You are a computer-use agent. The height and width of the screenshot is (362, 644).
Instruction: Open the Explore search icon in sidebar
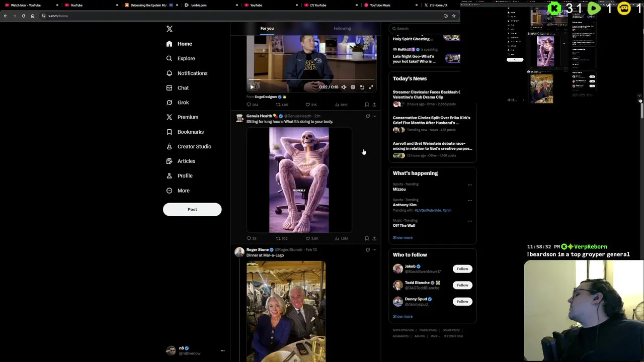(169, 58)
